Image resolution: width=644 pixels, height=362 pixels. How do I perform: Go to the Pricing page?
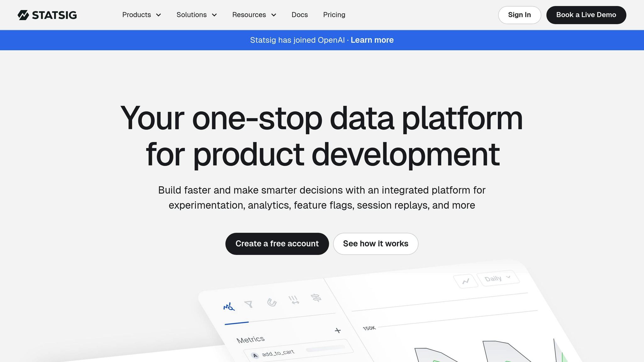[334, 15]
